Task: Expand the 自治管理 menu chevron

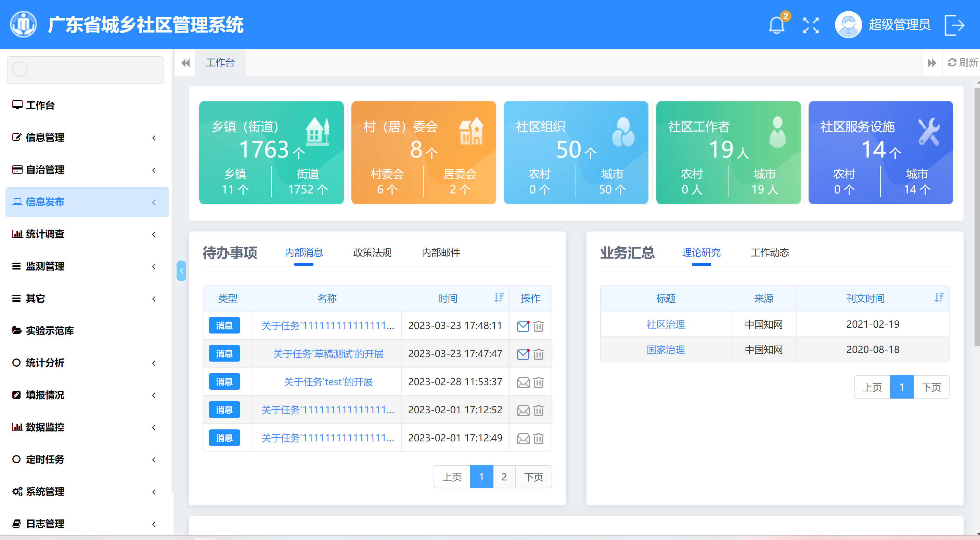Action: (x=154, y=170)
